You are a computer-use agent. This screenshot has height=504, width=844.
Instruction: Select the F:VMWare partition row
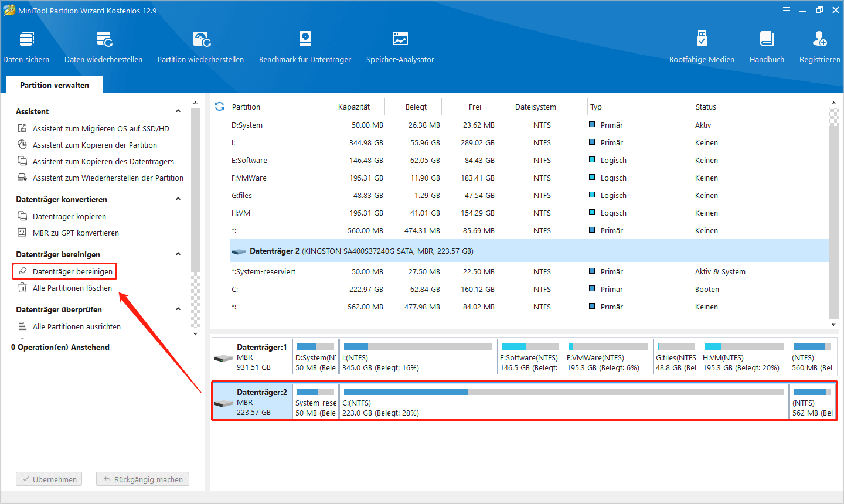click(529, 178)
